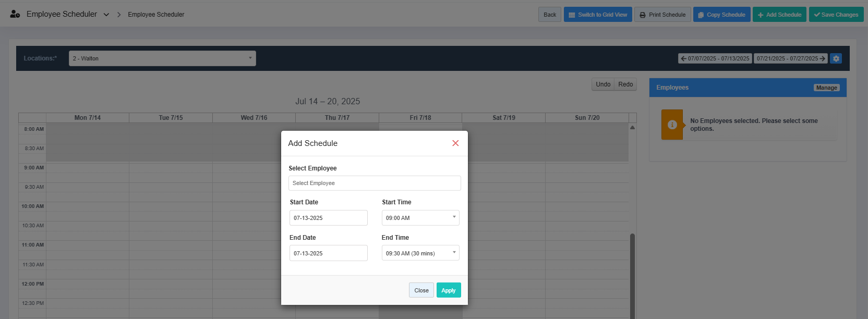Print the schedule

[x=662, y=15]
